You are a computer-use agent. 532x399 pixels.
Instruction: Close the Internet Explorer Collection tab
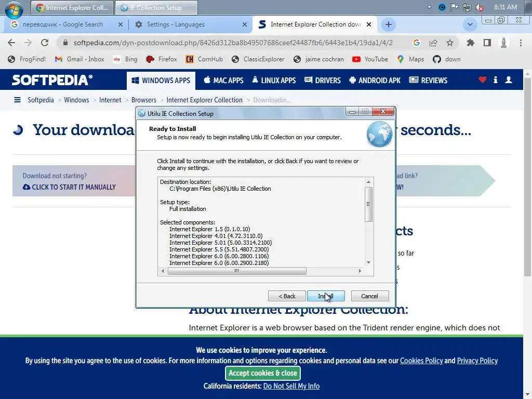[x=369, y=24]
